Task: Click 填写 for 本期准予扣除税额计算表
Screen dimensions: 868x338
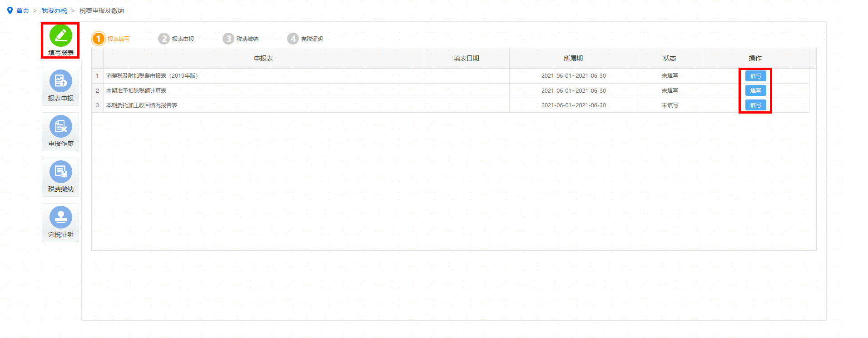Action: click(x=755, y=90)
